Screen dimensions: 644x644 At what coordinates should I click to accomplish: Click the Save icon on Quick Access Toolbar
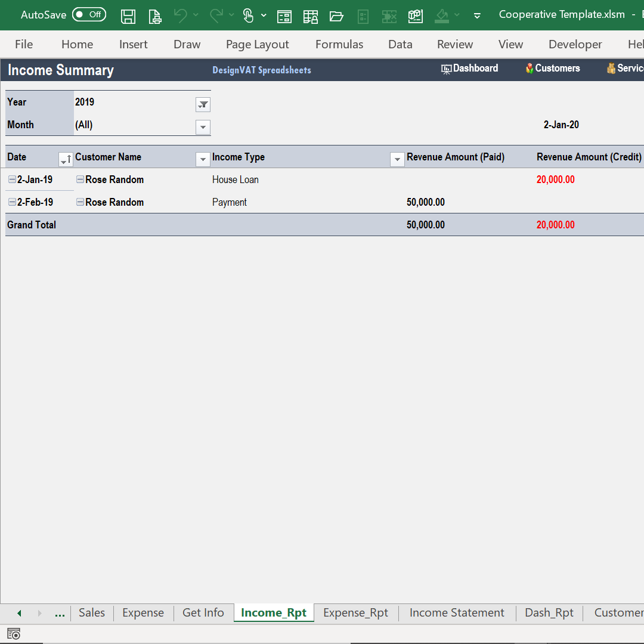128,16
